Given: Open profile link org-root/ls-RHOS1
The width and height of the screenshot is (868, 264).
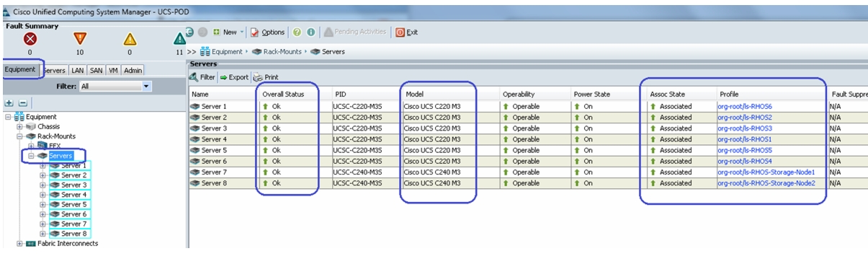Looking at the screenshot, I should (744, 139).
